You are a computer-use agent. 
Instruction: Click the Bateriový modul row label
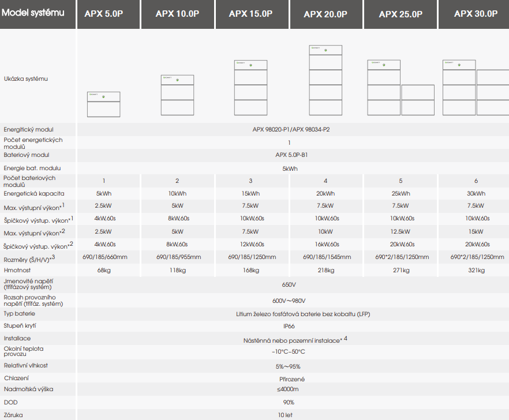[27, 155]
